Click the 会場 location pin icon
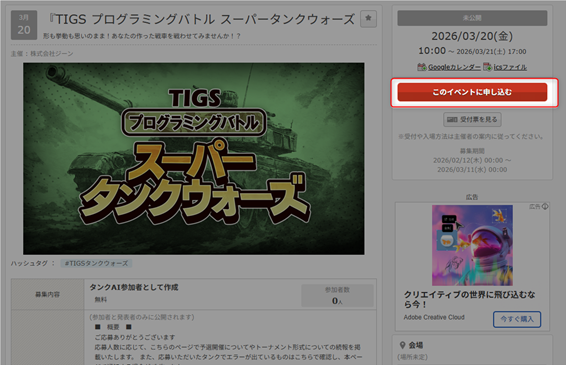566x365 pixels. click(402, 345)
